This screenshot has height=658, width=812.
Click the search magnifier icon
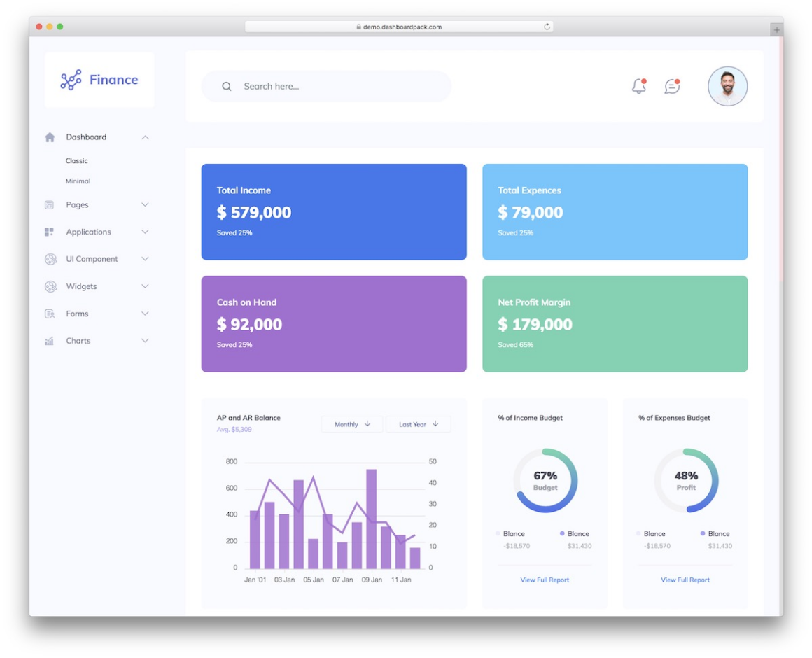[226, 85]
